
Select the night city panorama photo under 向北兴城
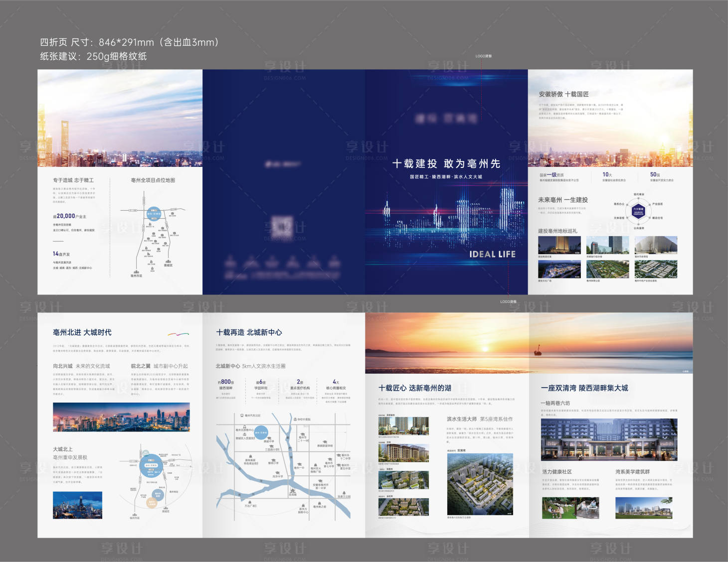tap(121, 417)
